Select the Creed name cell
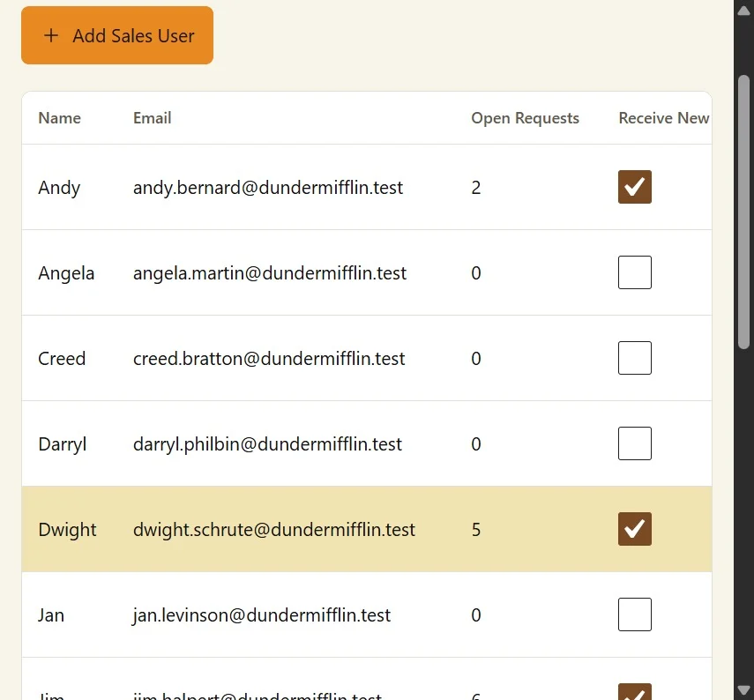 62,359
